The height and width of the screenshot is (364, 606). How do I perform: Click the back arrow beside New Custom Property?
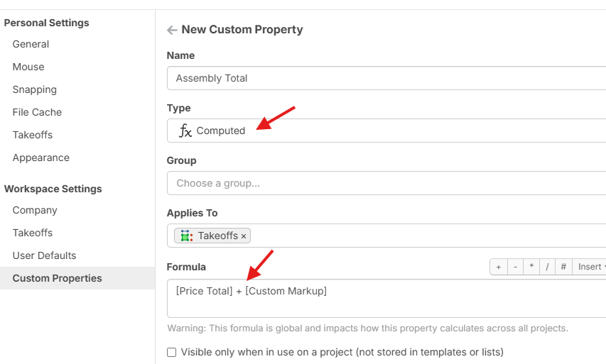coord(172,30)
